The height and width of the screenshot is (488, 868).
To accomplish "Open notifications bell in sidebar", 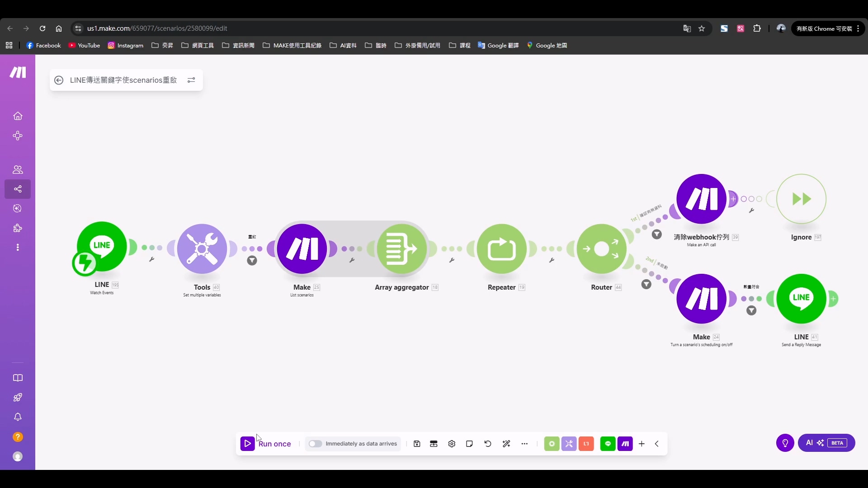I will (18, 417).
